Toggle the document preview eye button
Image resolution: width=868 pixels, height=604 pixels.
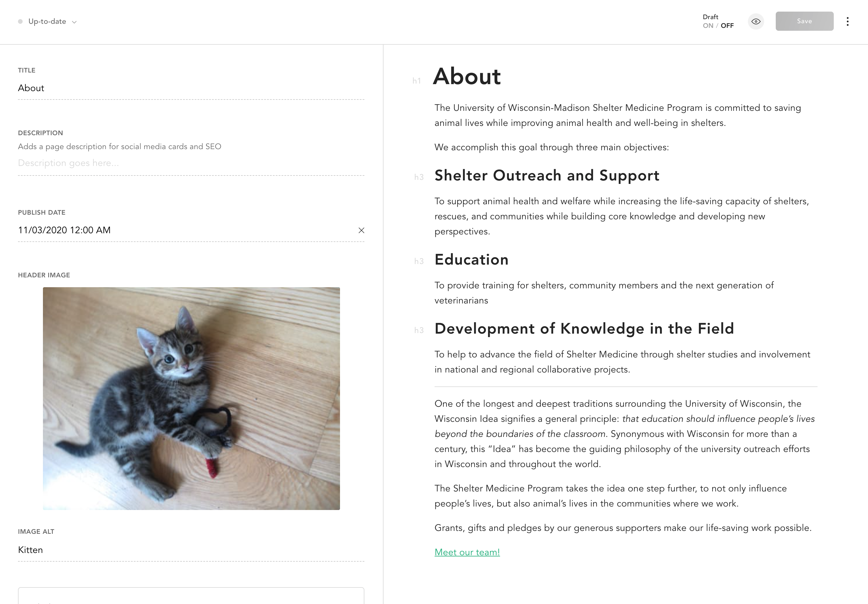tap(756, 21)
